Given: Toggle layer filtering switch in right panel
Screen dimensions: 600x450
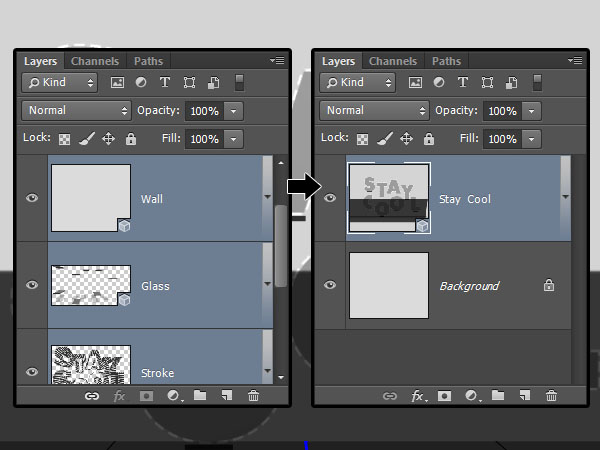Looking at the screenshot, I should (538, 83).
